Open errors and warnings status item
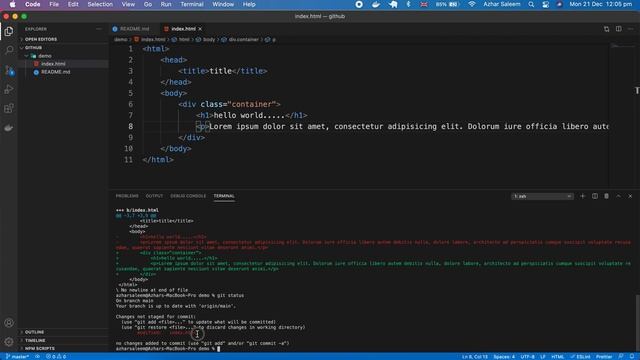This screenshot has width=640, height=360. pos(56,356)
